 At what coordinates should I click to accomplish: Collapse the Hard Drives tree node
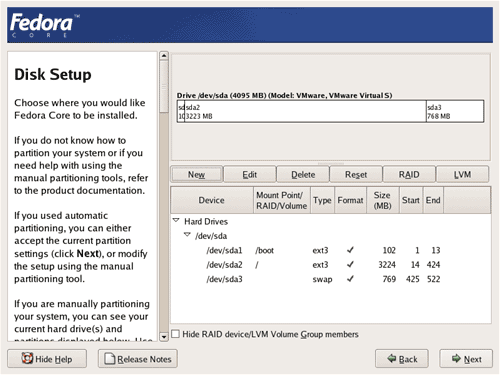(x=176, y=220)
